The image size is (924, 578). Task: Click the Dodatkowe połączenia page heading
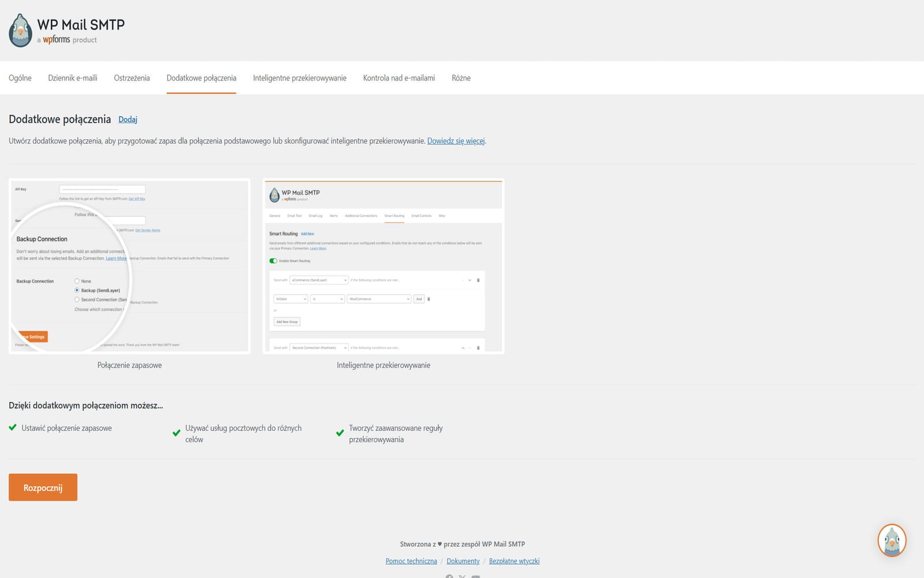click(59, 120)
